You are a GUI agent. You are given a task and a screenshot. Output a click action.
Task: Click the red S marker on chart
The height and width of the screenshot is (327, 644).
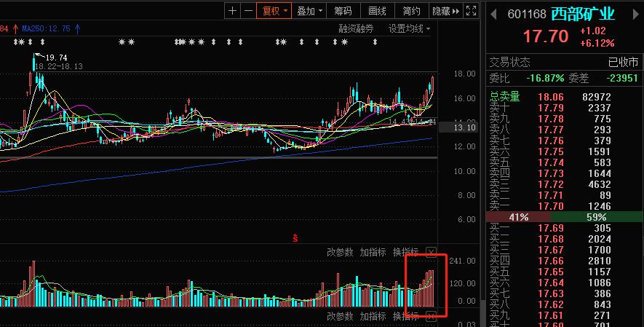click(x=295, y=237)
